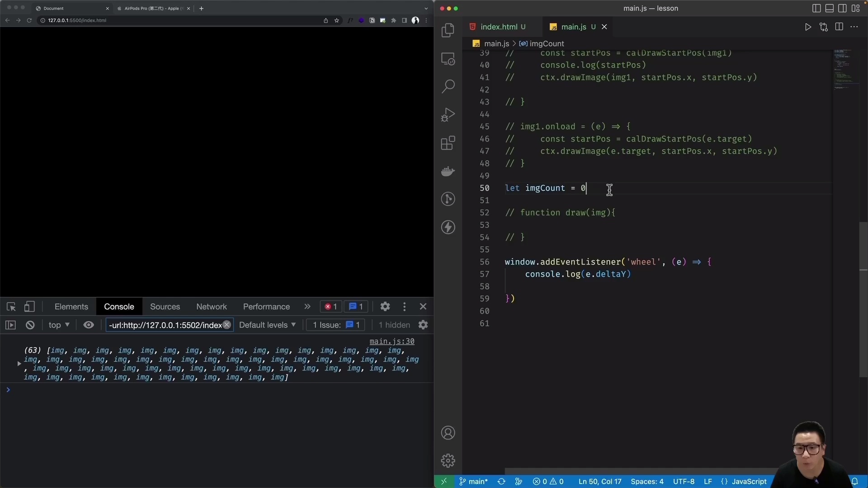Image resolution: width=868 pixels, height=488 pixels.
Task: Open the top frame context dropdown
Action: tap(58, 325)
